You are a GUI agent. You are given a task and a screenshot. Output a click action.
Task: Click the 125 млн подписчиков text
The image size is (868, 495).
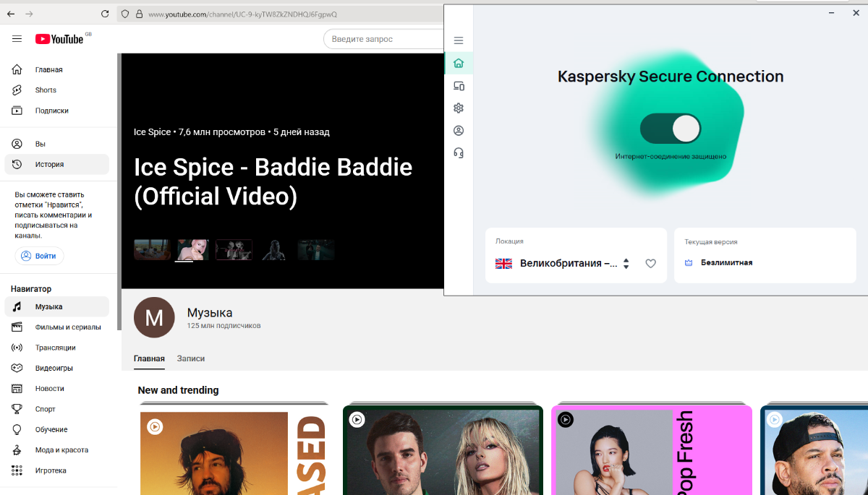[x=224, y=326]
